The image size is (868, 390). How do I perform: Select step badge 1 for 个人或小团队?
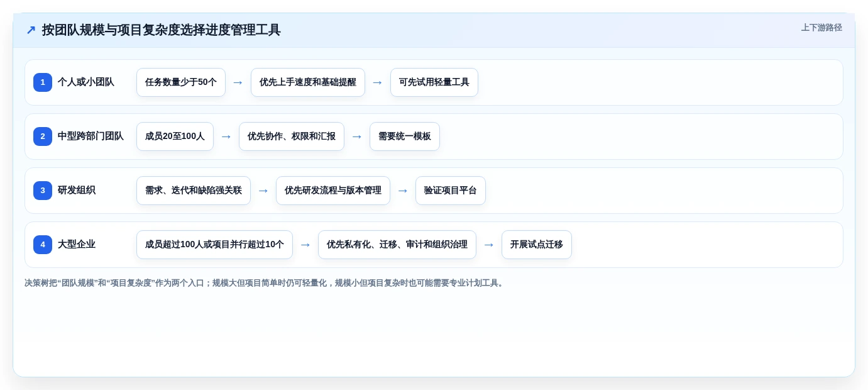(43, 82)
